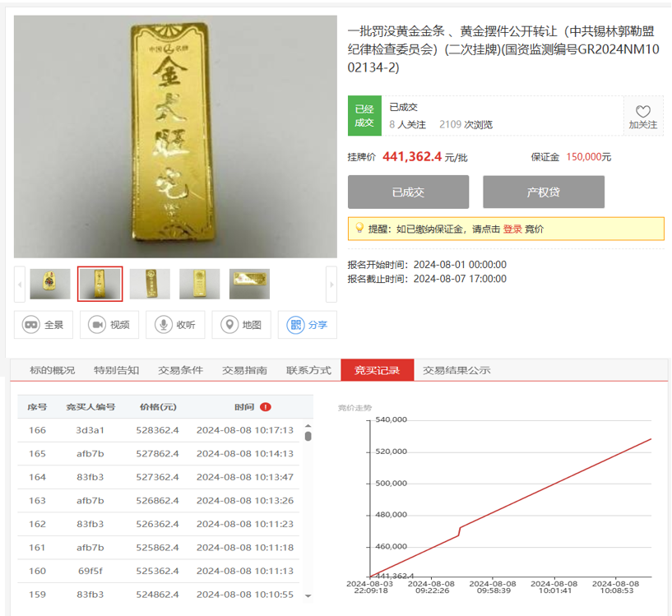
Task: Click bid list scrollbar down arrow
Action: coord(308,596)
